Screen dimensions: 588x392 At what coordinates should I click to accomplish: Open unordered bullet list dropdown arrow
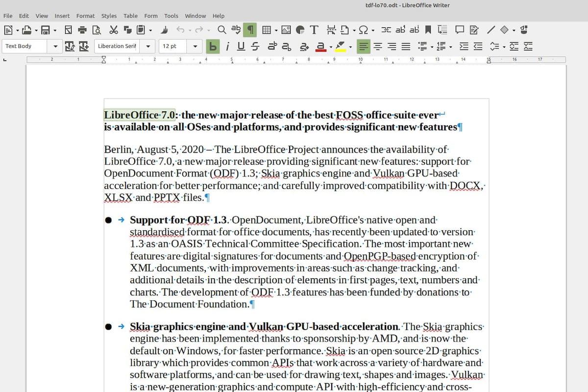[x=431, y=47]
